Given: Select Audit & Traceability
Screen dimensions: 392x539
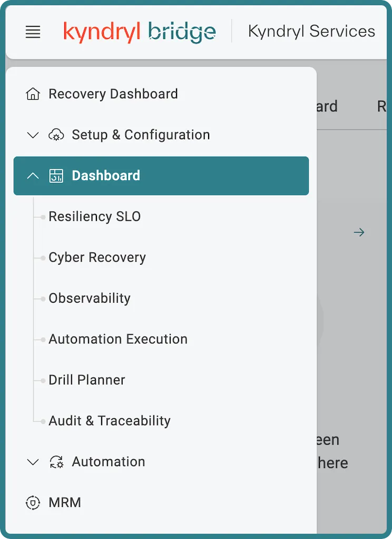Looking at the screenshot, I should [110, 421].
